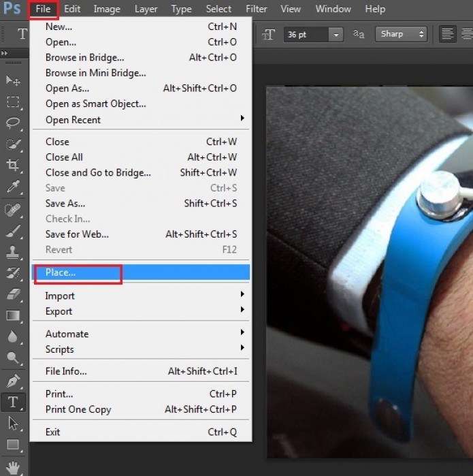Viewport: 473px width, 476px height.
Task: Select the Eraser tool
Action: (13, 294)
